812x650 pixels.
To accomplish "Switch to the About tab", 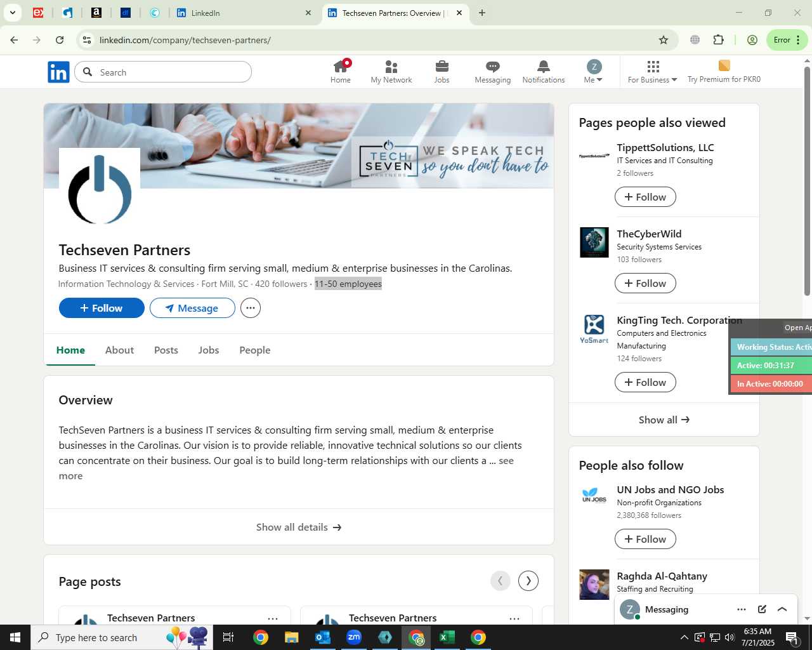I will click(119, 350).
